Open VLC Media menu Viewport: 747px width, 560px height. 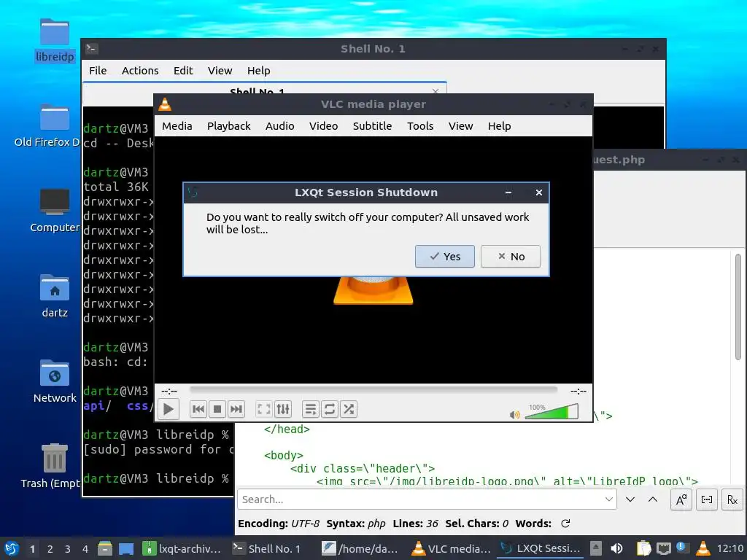tap(177, 126)
